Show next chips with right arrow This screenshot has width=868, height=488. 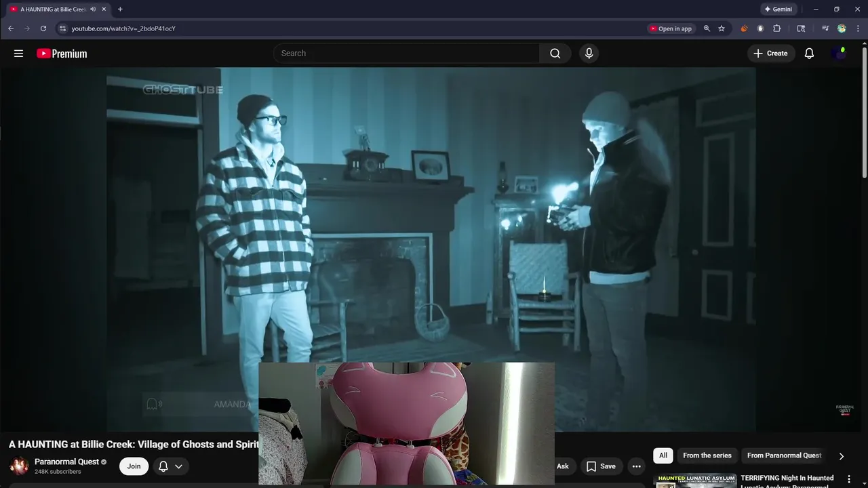[x=841, y=456]
